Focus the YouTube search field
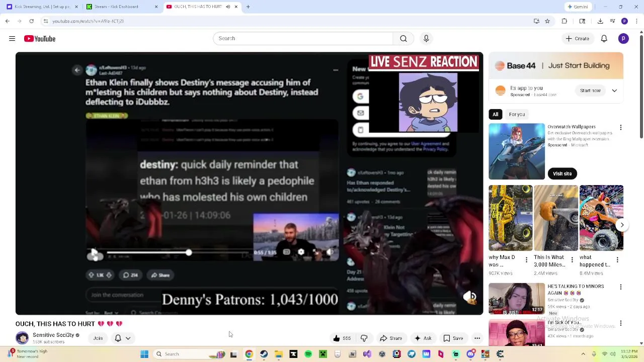 (303, 39)
